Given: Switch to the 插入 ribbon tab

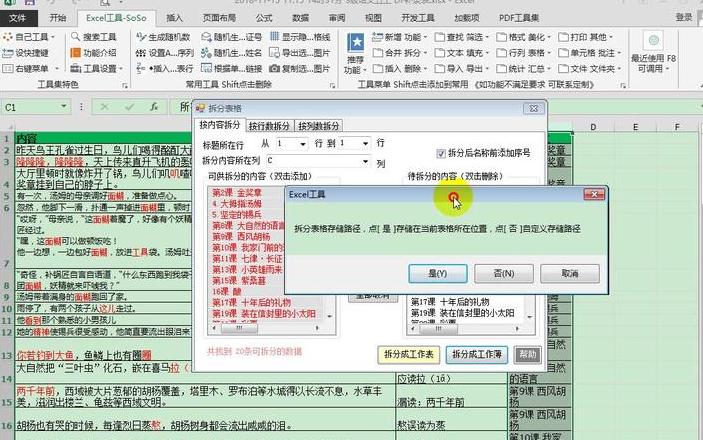Looking at the screenshot, I should (174, 18).
